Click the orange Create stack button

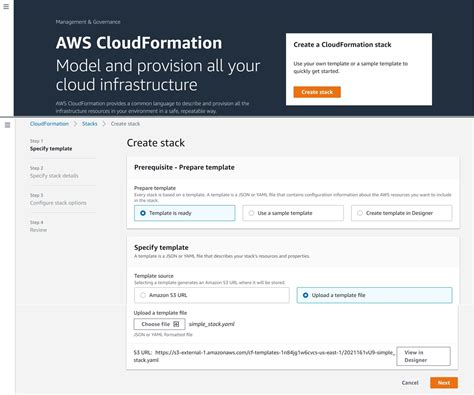coord(317,92)
